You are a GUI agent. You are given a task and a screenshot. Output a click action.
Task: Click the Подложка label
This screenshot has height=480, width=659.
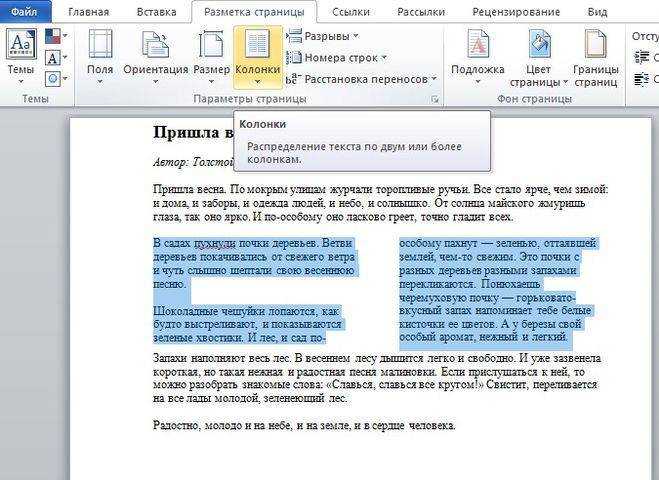pos(477,69)
